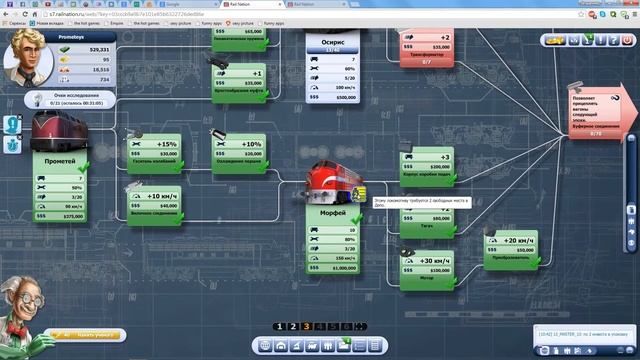The width and height of the screenshot is (640, 360).
Task: Click the money balance 529,331 row
Action: [x=85, y=49]
